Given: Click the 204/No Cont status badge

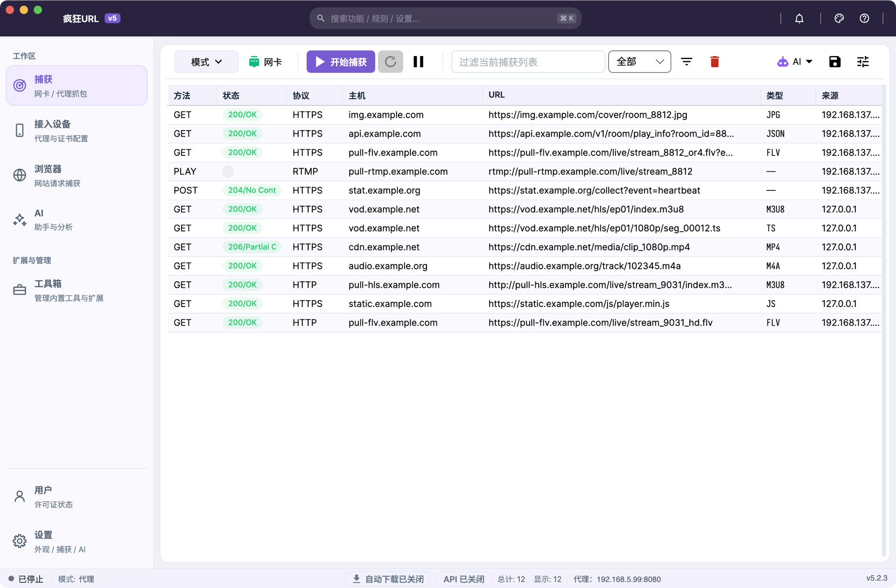Looking at the screenshot, I should click(x=252, y=190).
